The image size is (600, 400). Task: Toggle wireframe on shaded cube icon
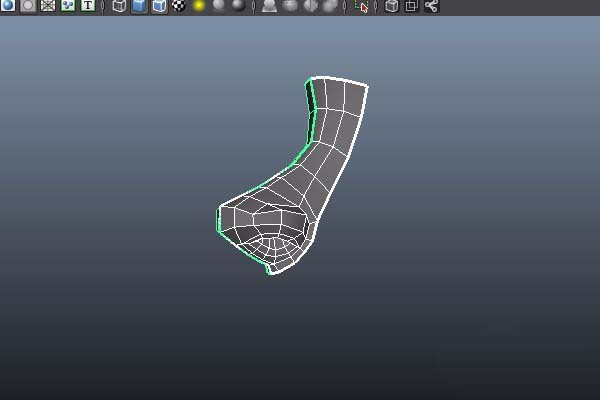[x=159, y=5]
